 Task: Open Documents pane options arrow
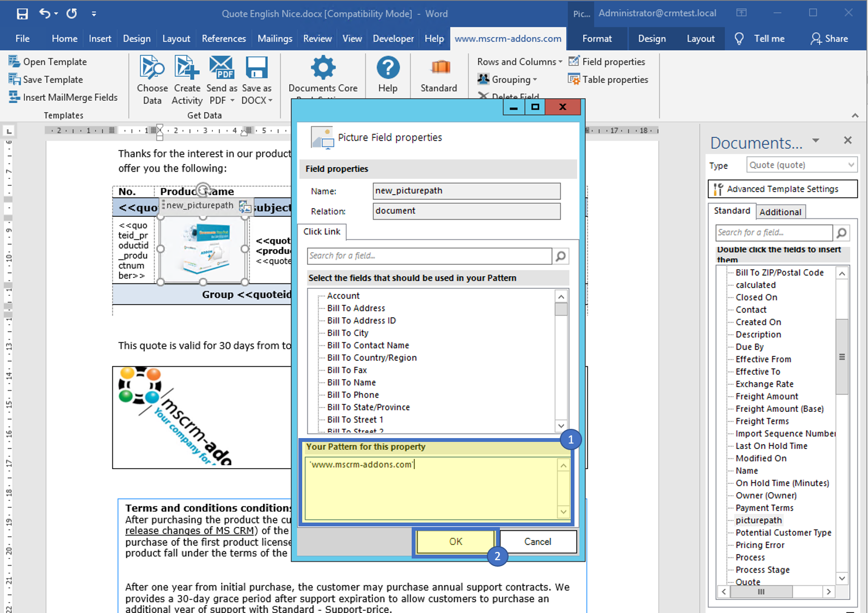[x=816, y=141]
